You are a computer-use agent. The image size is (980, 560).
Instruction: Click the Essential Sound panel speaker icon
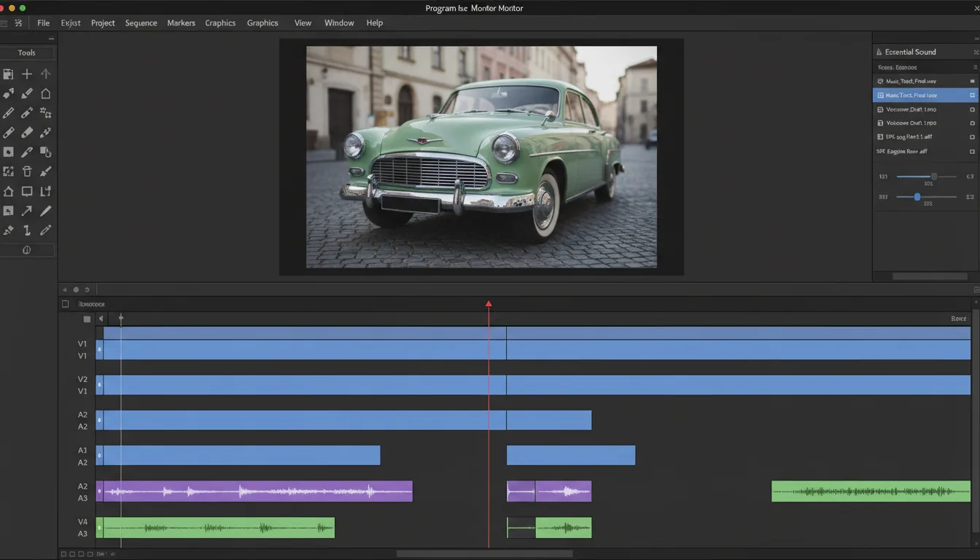coord(879,52)
